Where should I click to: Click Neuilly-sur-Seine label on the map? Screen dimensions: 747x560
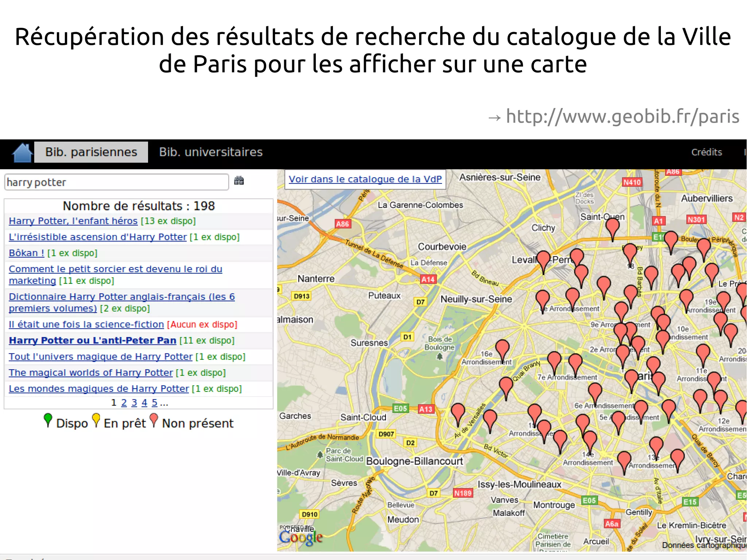[x=476, y=299]
